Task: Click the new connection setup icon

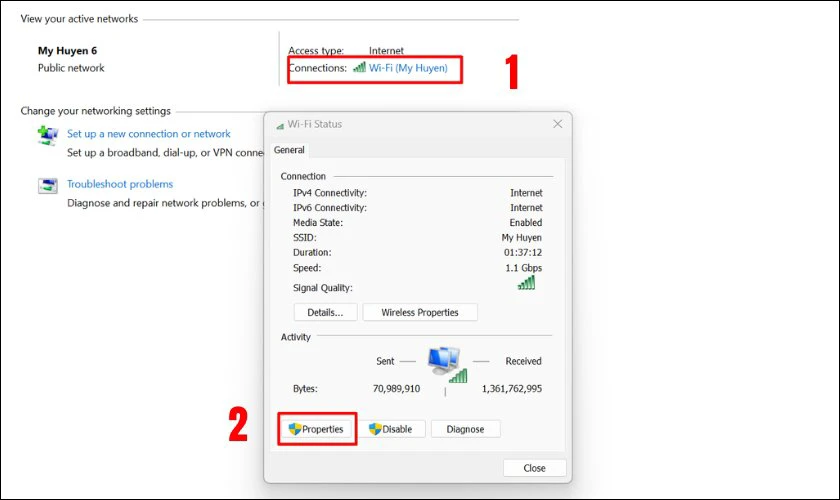Action: (x=48, y=135)
